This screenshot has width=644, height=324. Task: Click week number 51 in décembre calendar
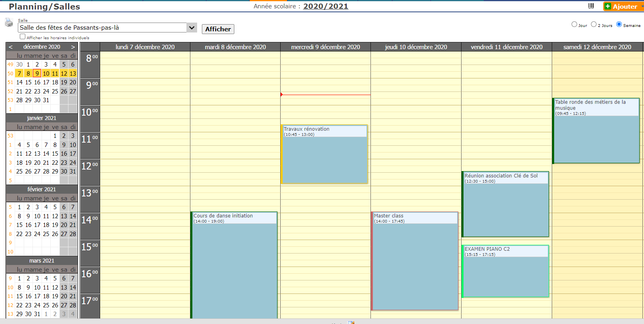[x=10, y=82]
